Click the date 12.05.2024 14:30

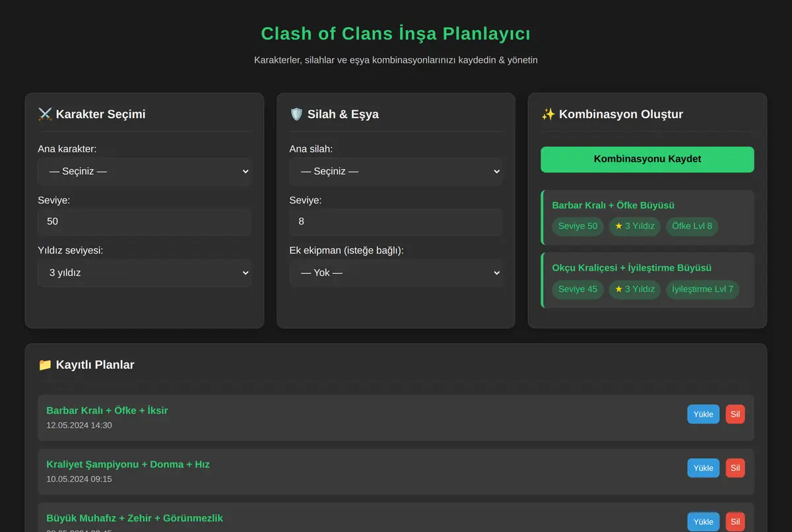[79, 426]
